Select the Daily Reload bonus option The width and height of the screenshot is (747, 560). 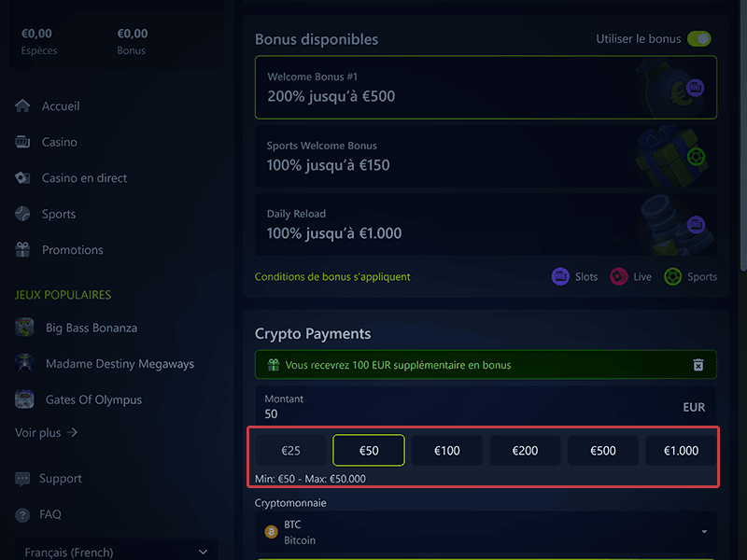[486, 224]
